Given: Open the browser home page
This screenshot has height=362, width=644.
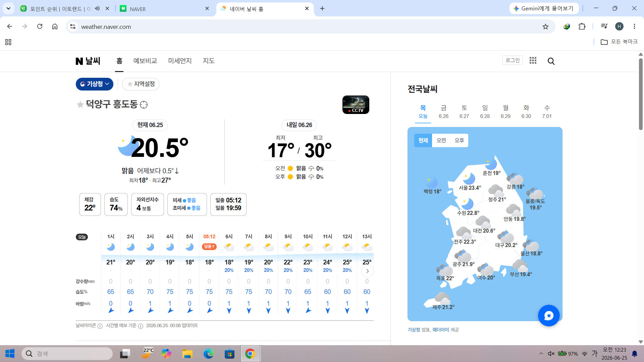Looking at the screenshot, I should pos(55,26).
